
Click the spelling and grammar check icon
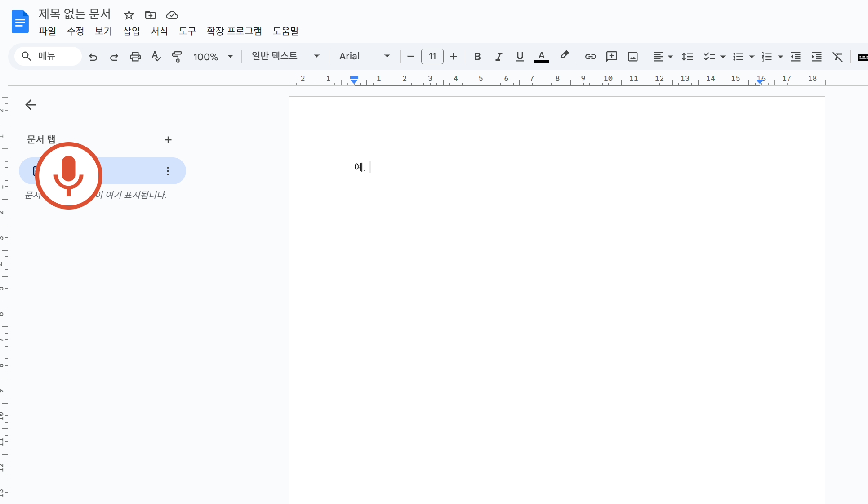[156, 57]
